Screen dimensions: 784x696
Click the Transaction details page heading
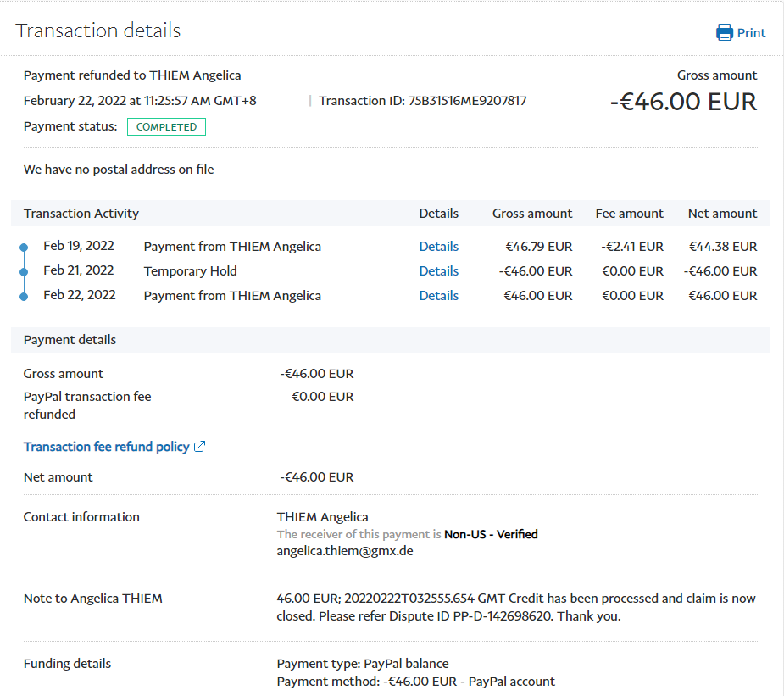[98, 31]
